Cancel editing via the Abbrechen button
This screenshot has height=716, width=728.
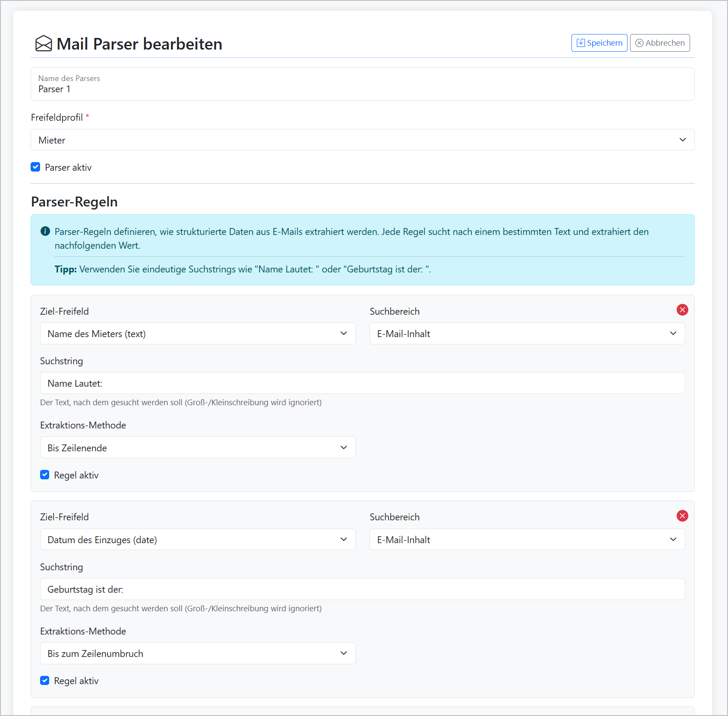coord(659,43)
